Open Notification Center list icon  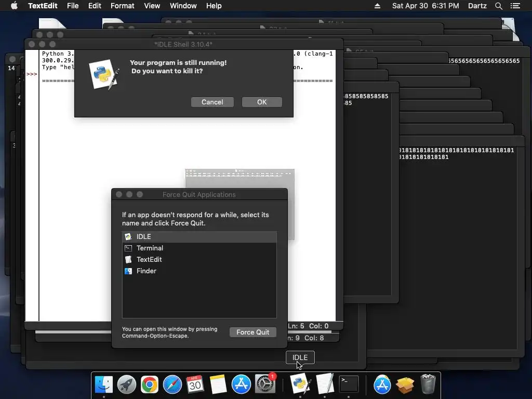pyautogui.click(x=515, y=6)
